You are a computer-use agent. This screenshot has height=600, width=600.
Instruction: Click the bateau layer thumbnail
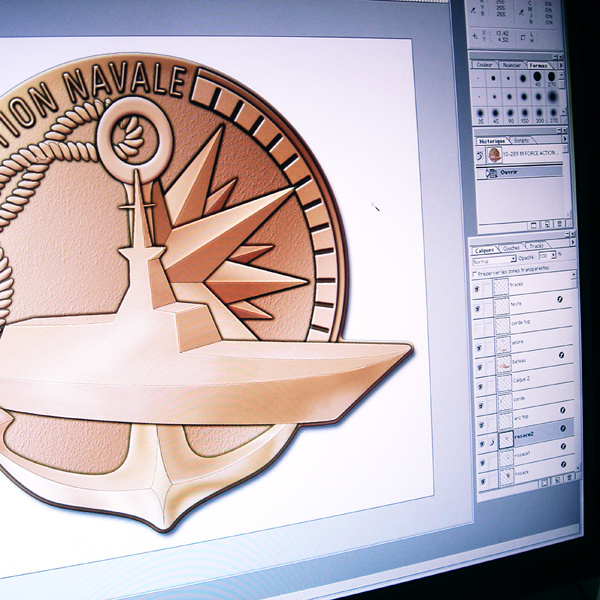pyautogui.click(x=504, y=365)
